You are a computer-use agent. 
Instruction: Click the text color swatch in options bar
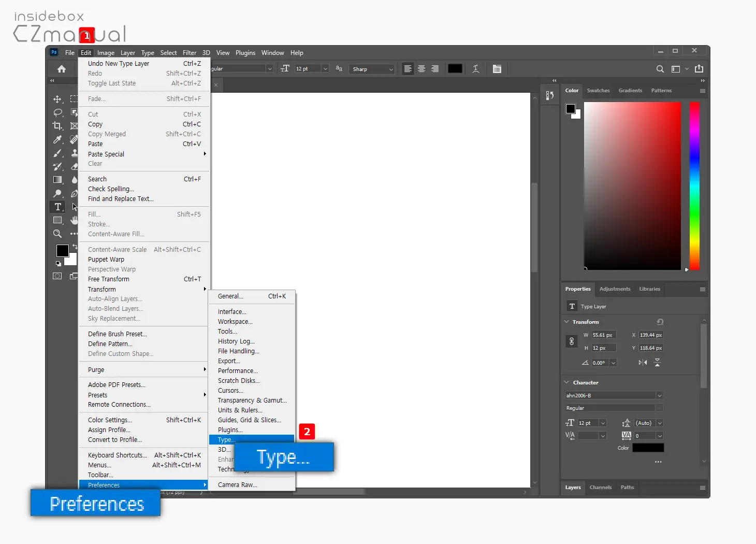455,69
